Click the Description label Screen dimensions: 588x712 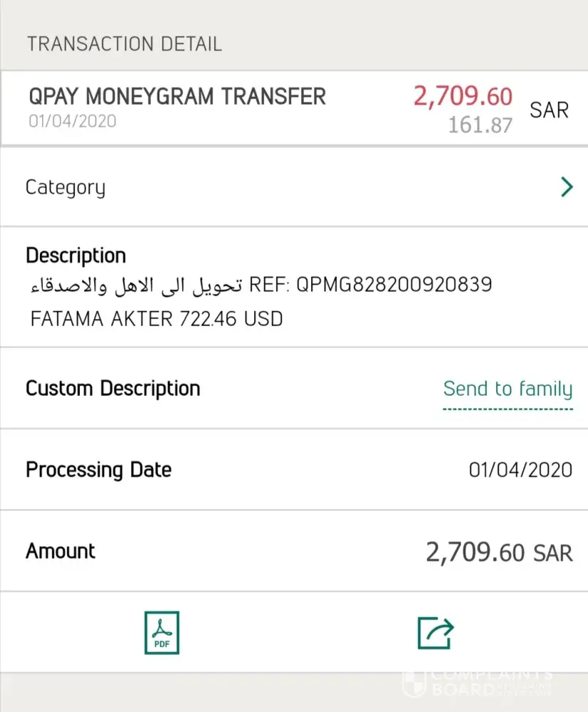pyautogui.click(x=75, y=256)
